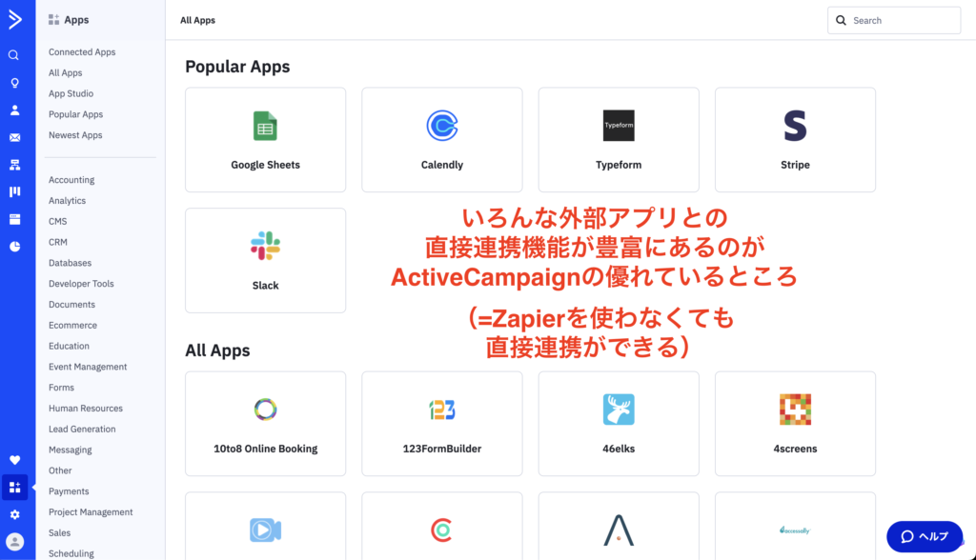Open Reports pie chart icon in sidebar
Image resolution: width=976 pixels, height=560 pixels.
14,247
